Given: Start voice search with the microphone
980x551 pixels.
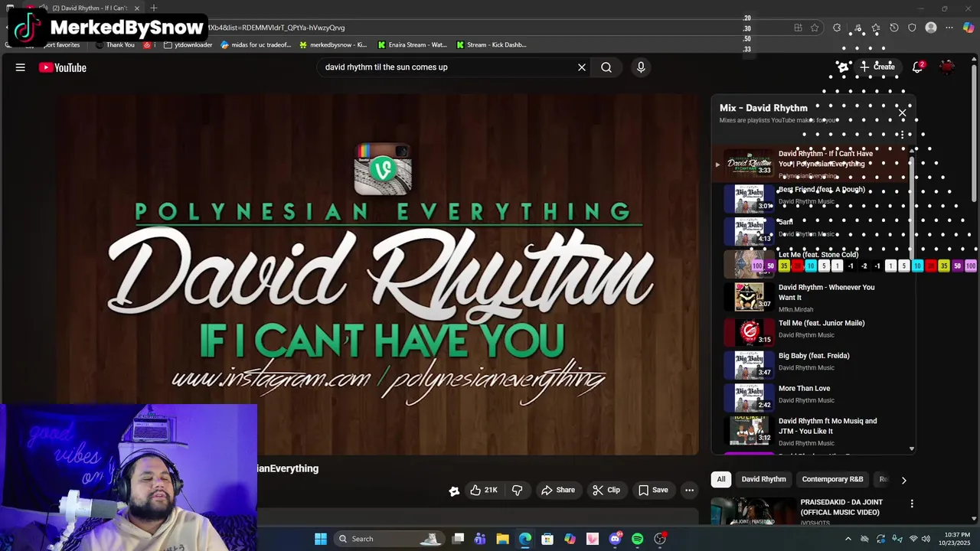Looking at the screenshot, I should click(641, 67).
